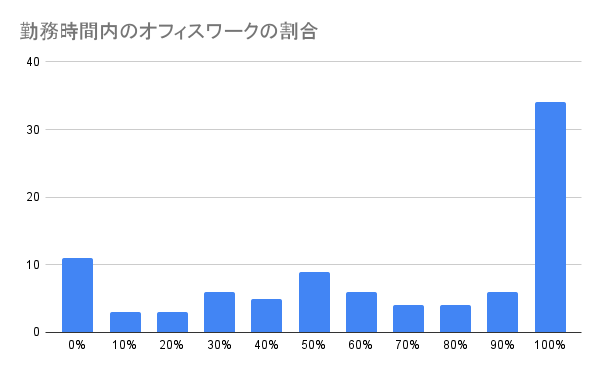Click the 60% bar
Viewport: 600px width, 371px height.
361,312
